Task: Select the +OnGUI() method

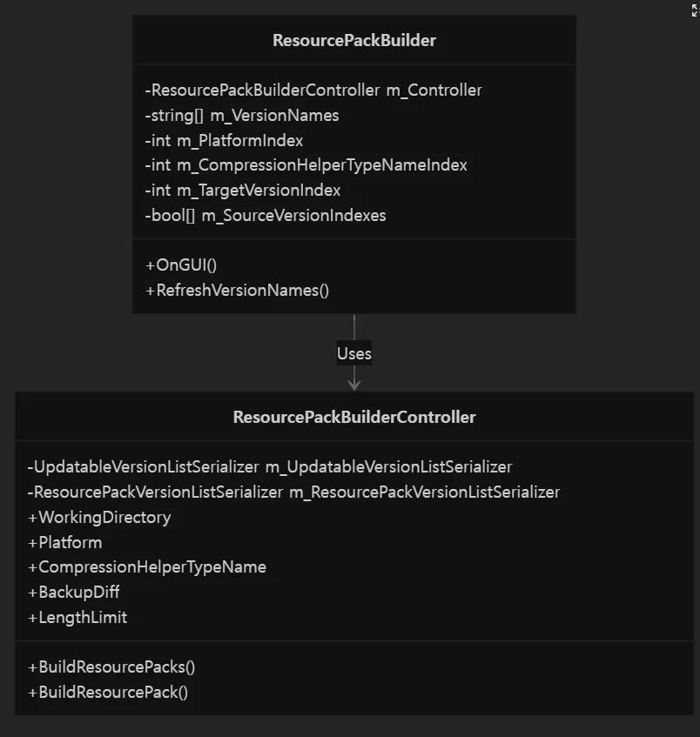Action: pyautogui.click(x=181, y=265)
